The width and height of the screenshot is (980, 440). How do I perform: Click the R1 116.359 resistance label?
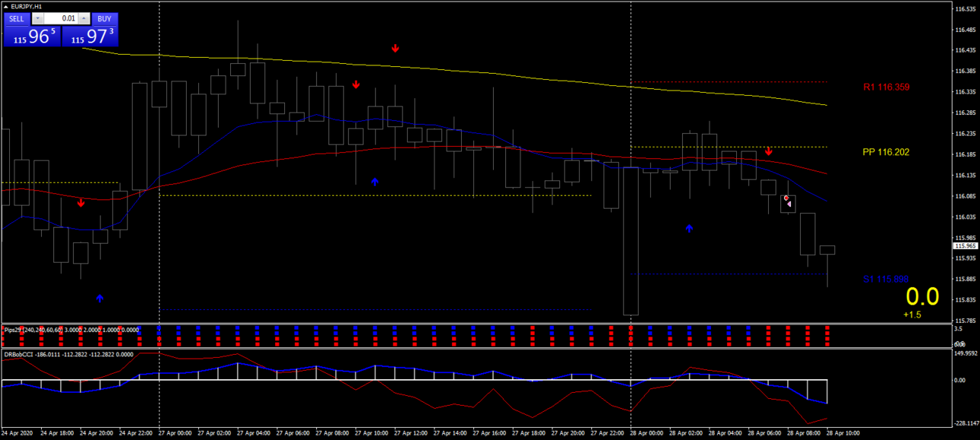pyautogui.click(x=886, y=87)
